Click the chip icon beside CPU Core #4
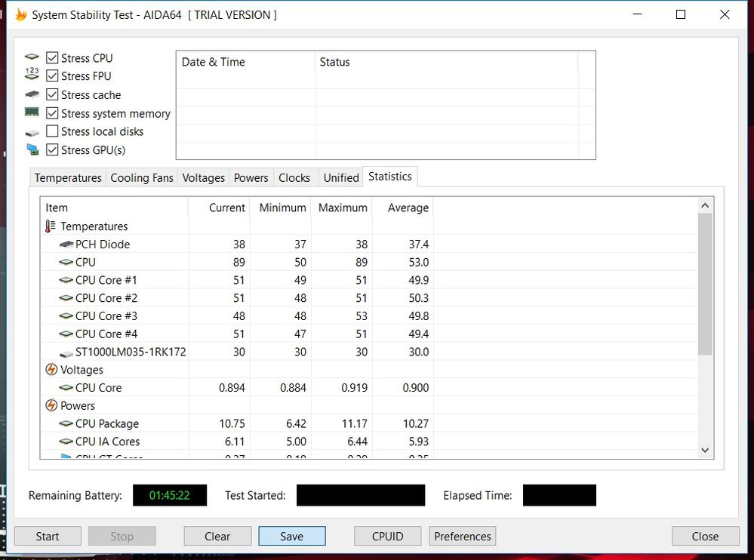 click(66, 334)
